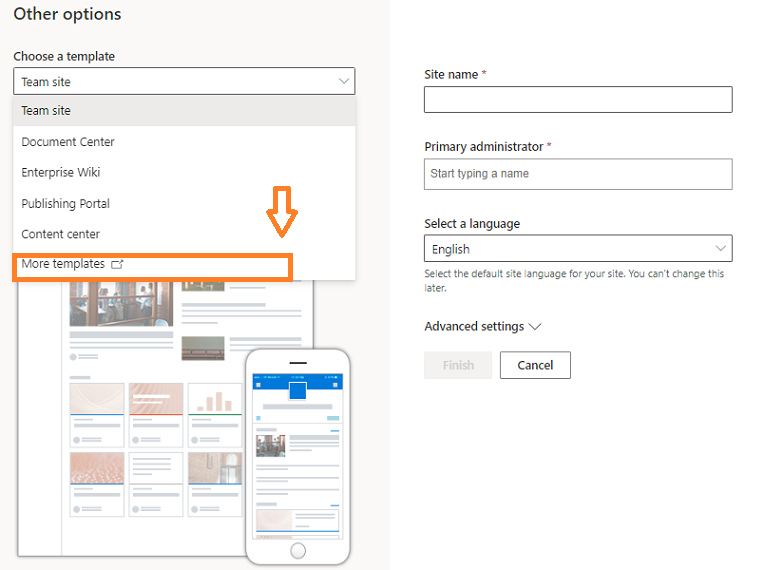
Task: Open the Choose a template dropdown
Action: point(184,82)
